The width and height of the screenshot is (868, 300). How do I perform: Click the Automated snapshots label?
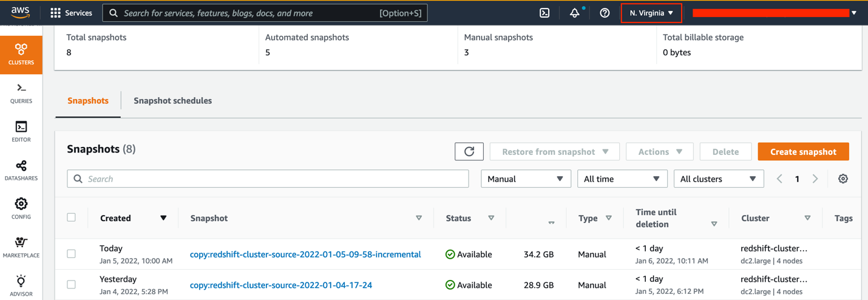tap(307, 37)
